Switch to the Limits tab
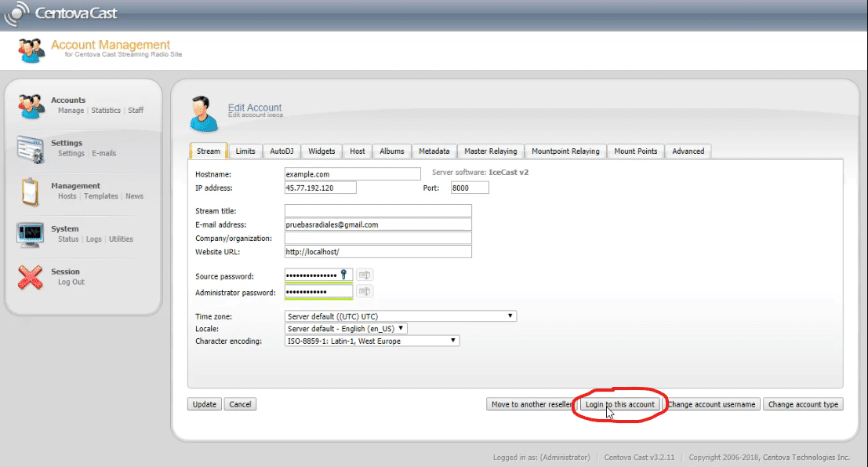Screen dimensions: 868x467 pos(245,151)
